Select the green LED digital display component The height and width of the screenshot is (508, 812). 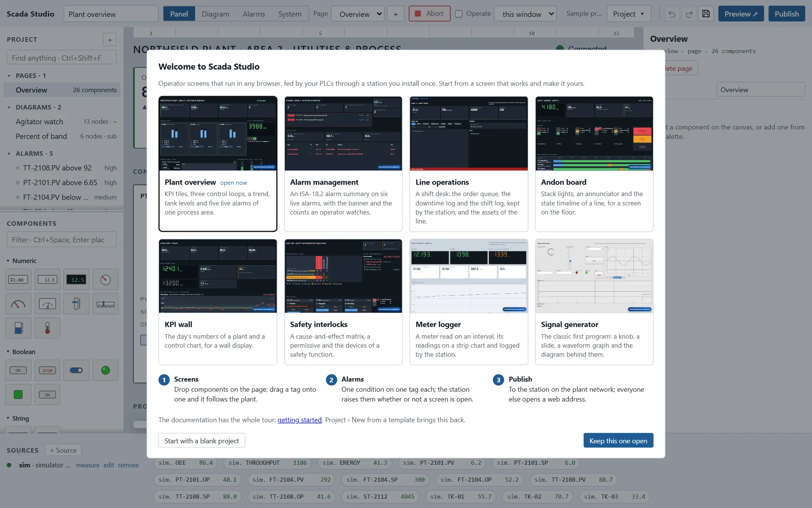click(76, 280)
